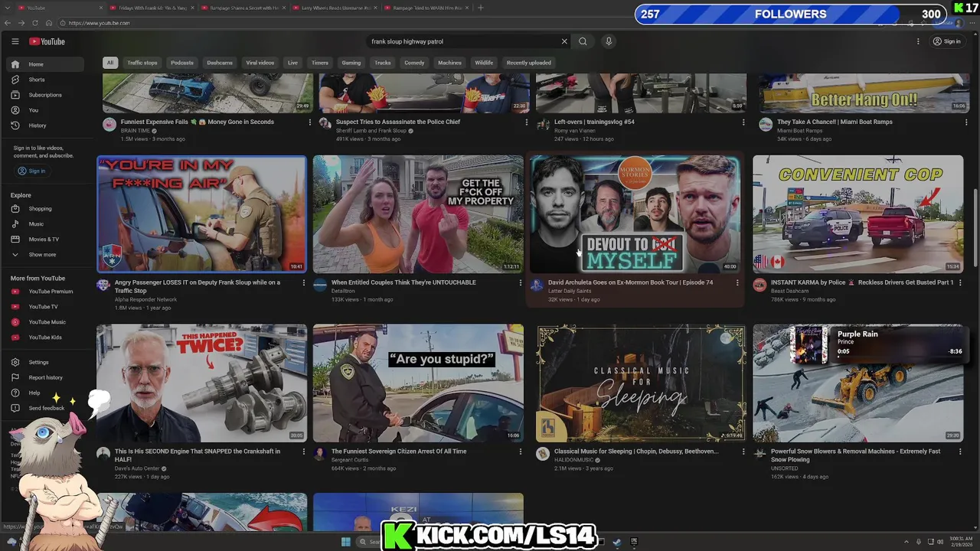Open more options for Entitled Couples video

(x=521, y=283)
